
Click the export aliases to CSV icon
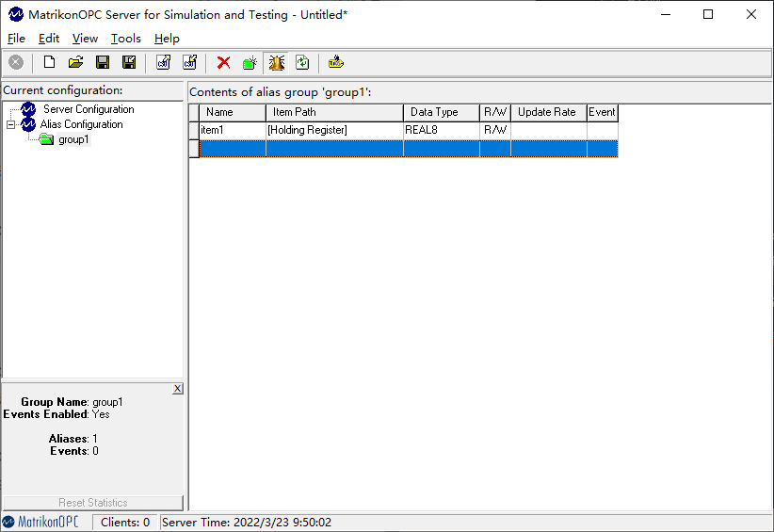tap(164, 63)
